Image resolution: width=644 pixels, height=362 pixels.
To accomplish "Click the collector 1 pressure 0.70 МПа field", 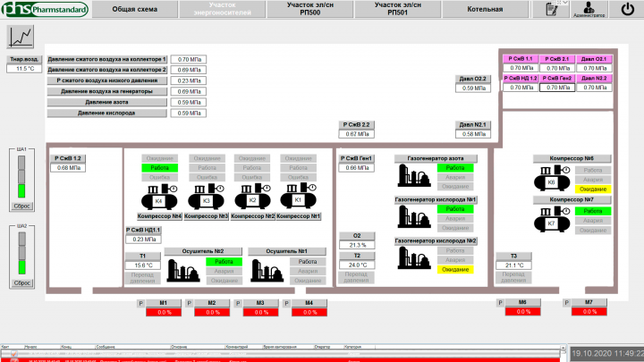I will tap(189, 60).
